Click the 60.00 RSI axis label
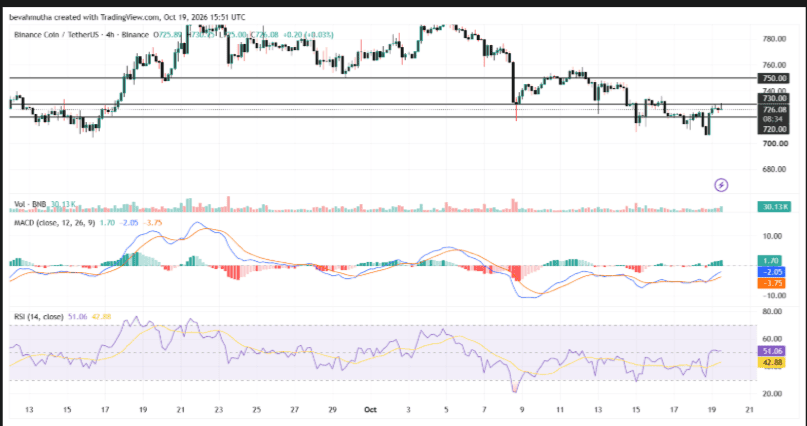The width and height of the screenshot is (807, 426). click(x=774, y=339)
